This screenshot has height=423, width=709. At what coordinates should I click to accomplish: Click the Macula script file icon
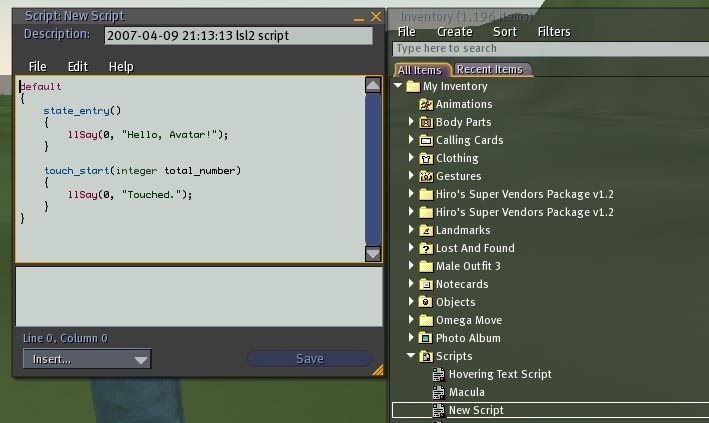point(438,393)
